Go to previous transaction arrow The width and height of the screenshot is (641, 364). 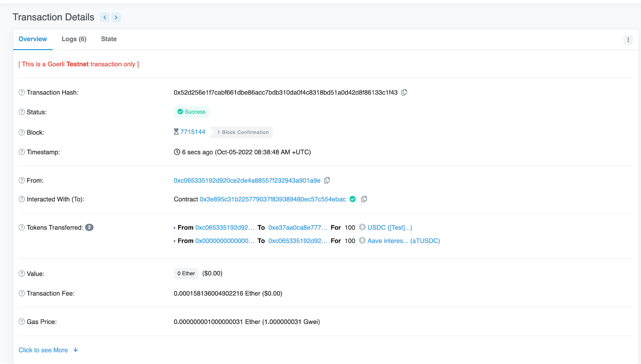[105, 17]
